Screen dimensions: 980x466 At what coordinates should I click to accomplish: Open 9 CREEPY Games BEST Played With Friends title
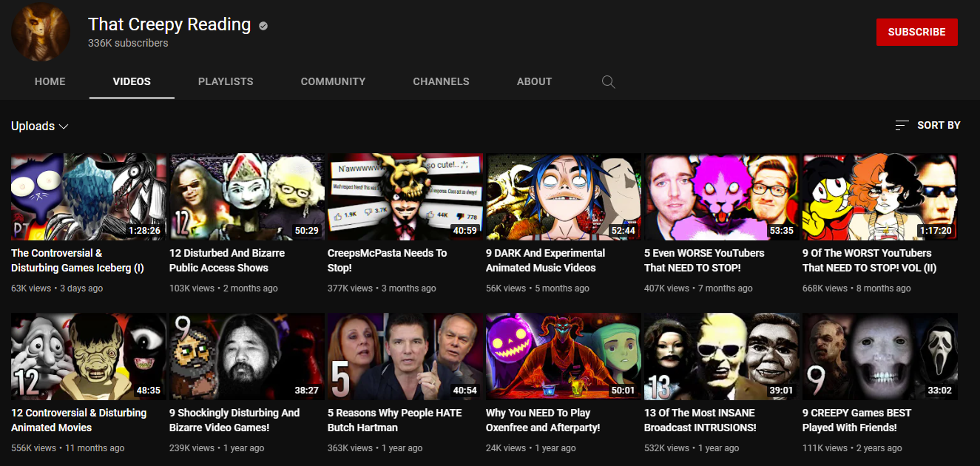coord(857,420)
